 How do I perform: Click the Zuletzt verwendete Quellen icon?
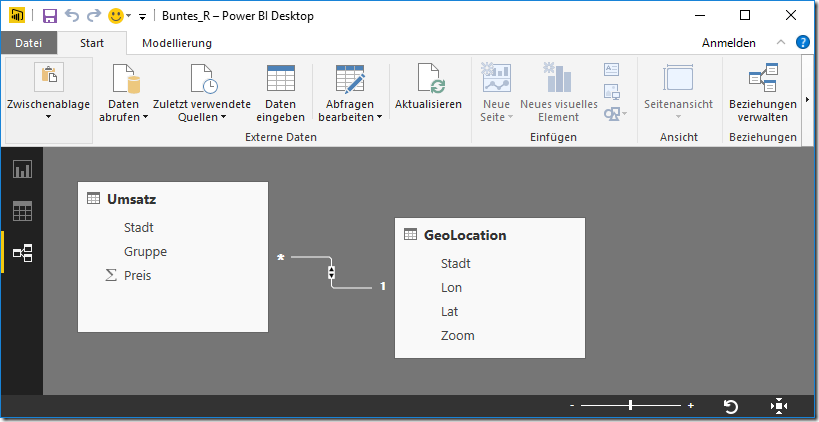(x=204, y=78)
